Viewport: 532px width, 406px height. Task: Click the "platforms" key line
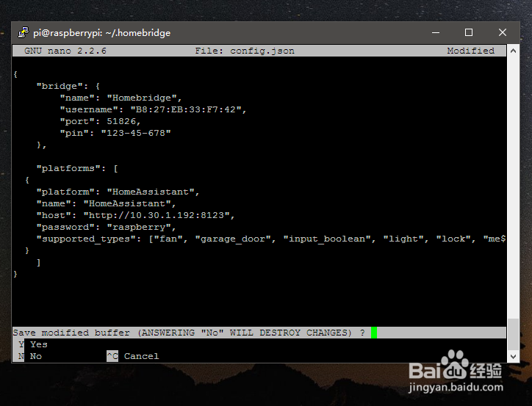click(x=77, y=168)
